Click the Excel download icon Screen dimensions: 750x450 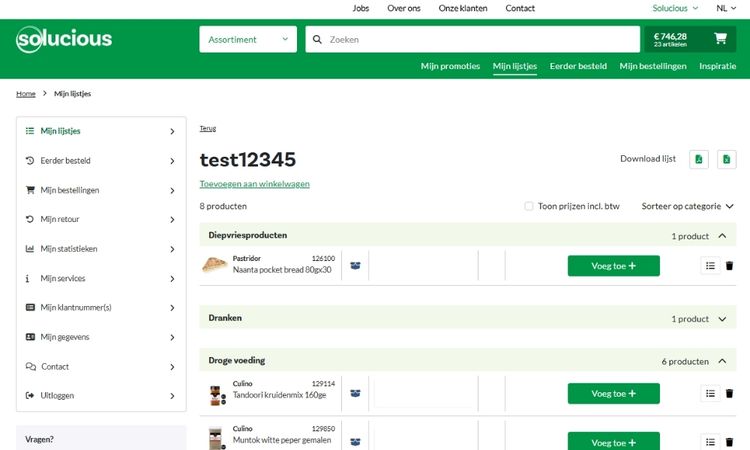(727, 159)
